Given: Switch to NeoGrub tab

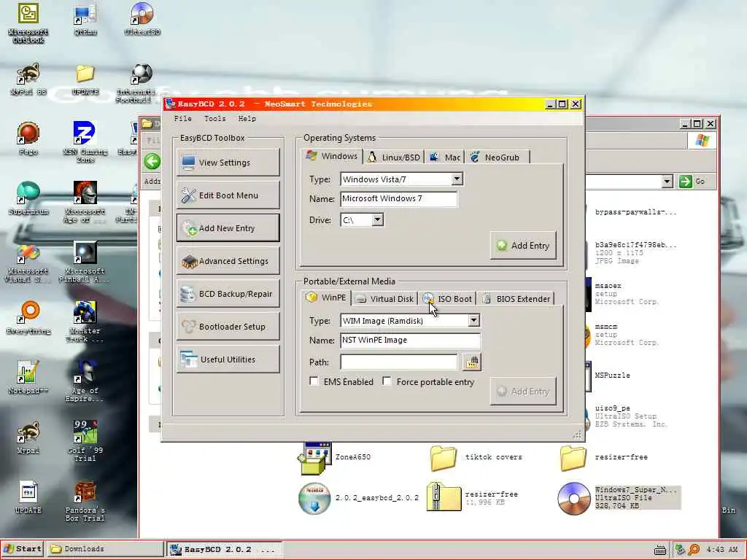Looking at the screenshot, I should click(x=495, y=157).
